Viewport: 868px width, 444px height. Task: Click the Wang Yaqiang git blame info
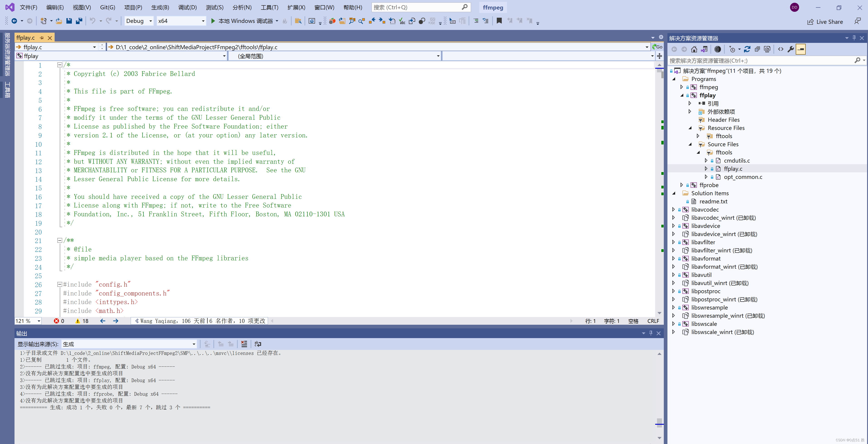200,321
